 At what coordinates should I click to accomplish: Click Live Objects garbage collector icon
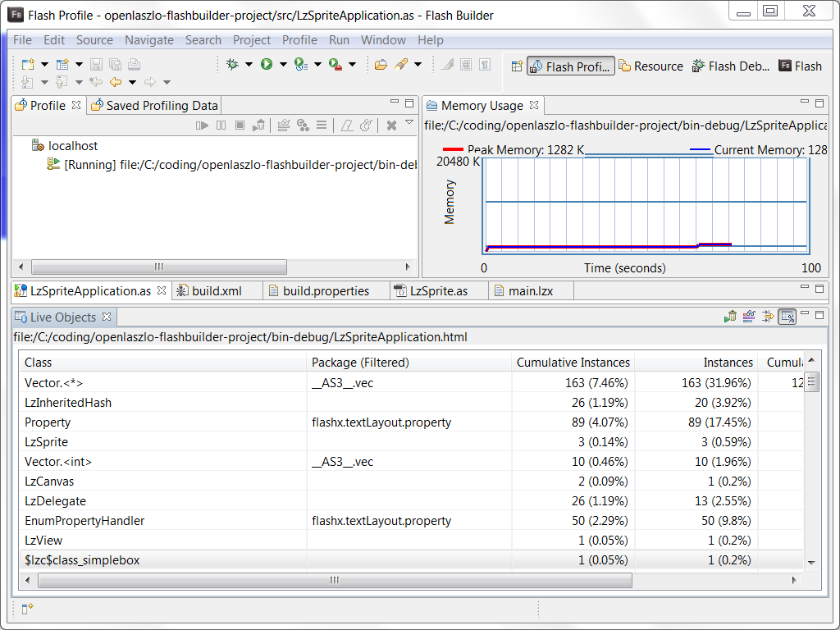coord(730,317)
